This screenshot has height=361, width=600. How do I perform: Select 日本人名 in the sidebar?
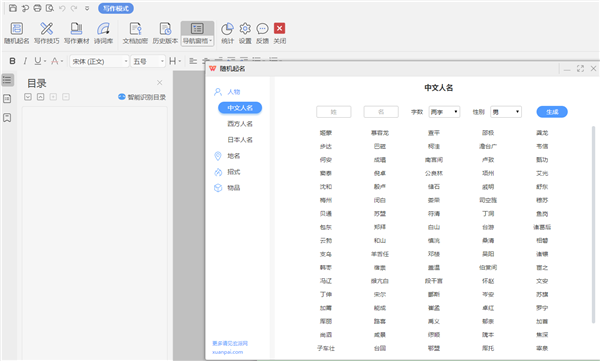click(x=240, y=140)
